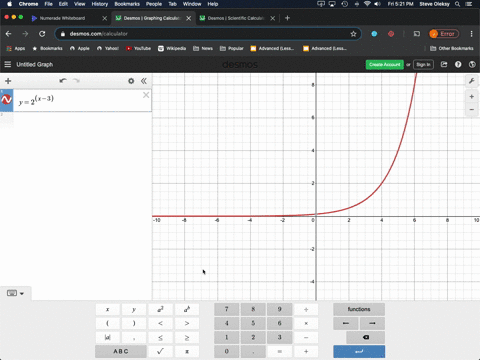
Task: Open the View menu in menu bar
Action: [x=79, y=4]
